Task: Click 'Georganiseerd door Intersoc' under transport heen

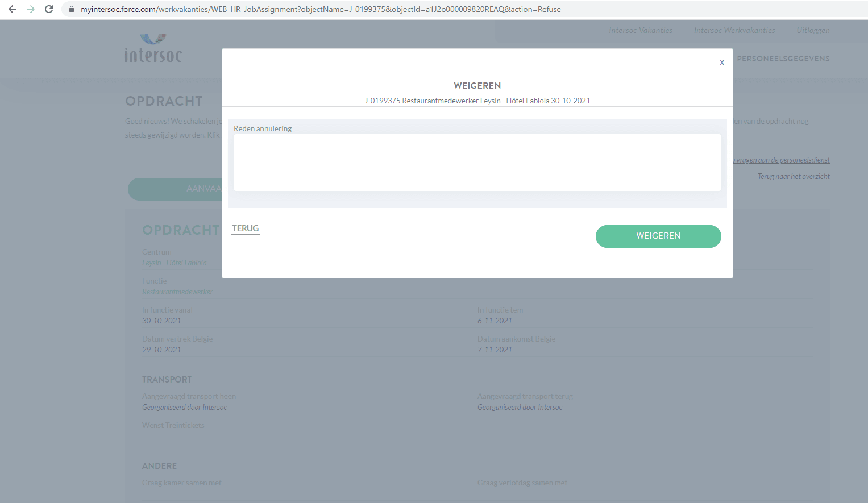Action: [184, 407]
